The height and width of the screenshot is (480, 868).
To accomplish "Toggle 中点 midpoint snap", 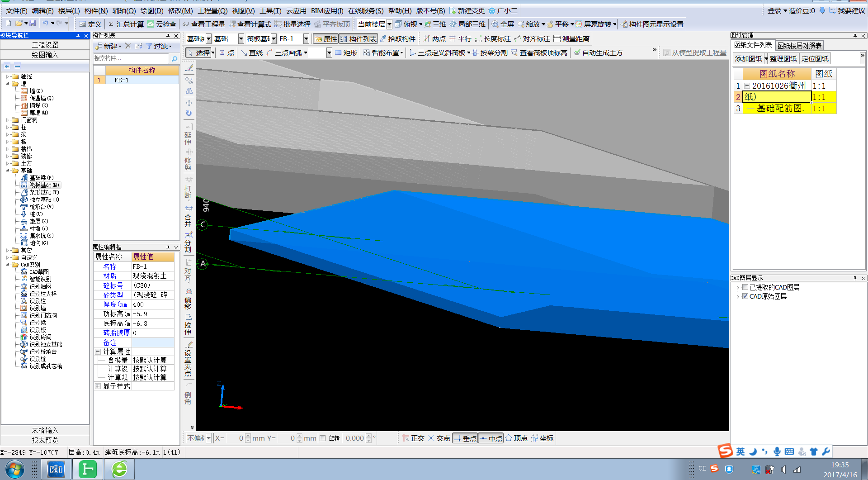I will (x=491, y=438).
